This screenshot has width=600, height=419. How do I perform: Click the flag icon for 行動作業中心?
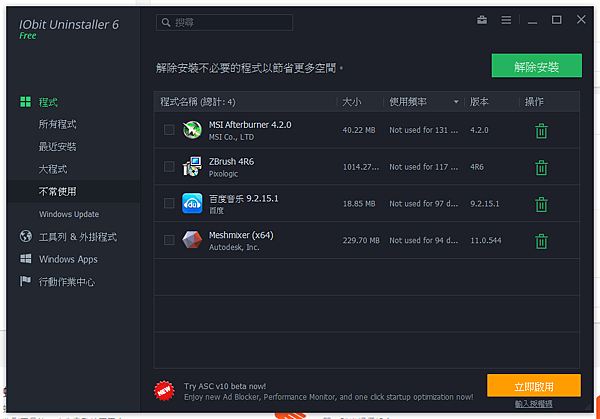(x=25, y=281)
